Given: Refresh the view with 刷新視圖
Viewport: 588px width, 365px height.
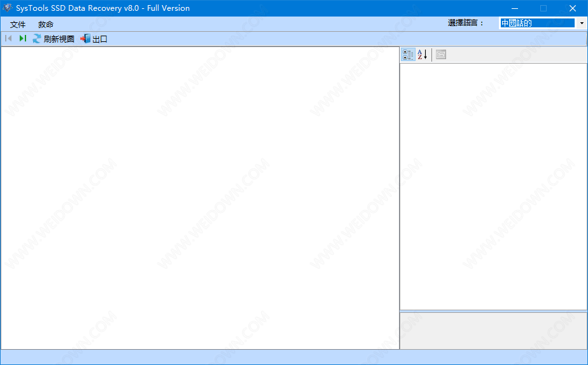Looking at the screenshot, I should click(x=53, y=39).
